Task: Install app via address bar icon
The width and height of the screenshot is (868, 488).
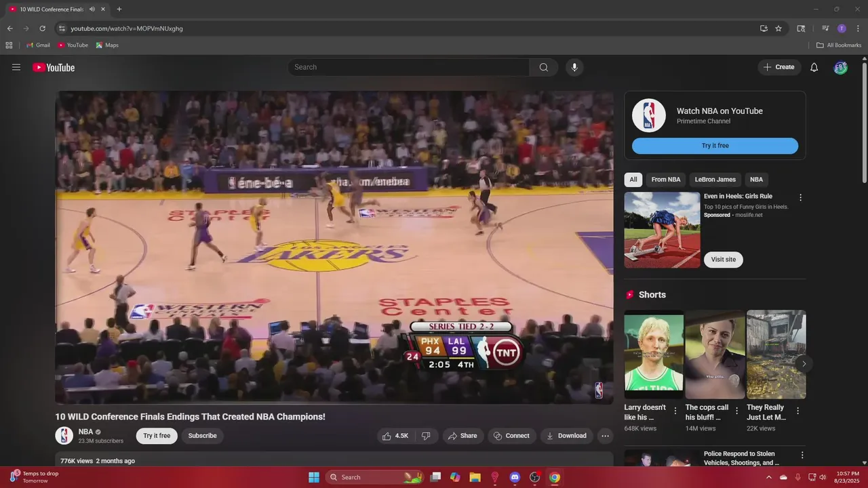Action: 764,28
